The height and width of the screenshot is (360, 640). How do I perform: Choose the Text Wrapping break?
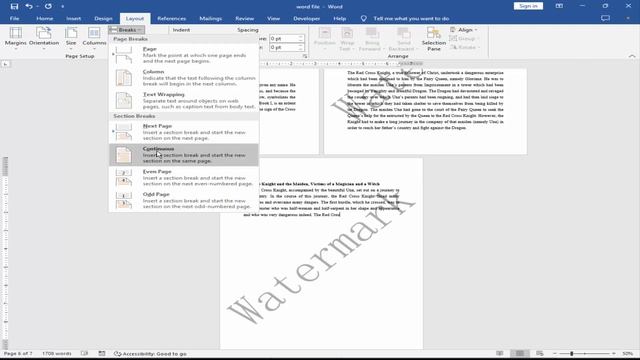[184, 100]
